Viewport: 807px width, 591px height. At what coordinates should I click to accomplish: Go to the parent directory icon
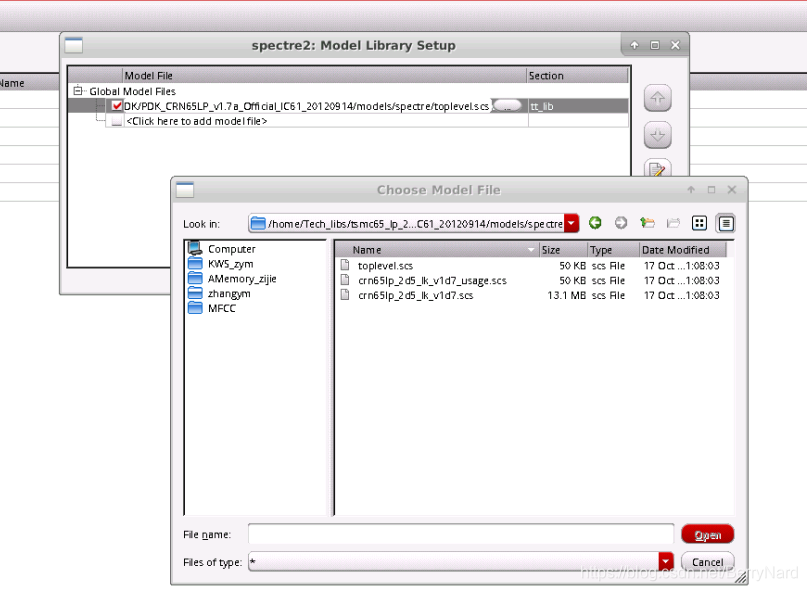[x=647, y=223]
